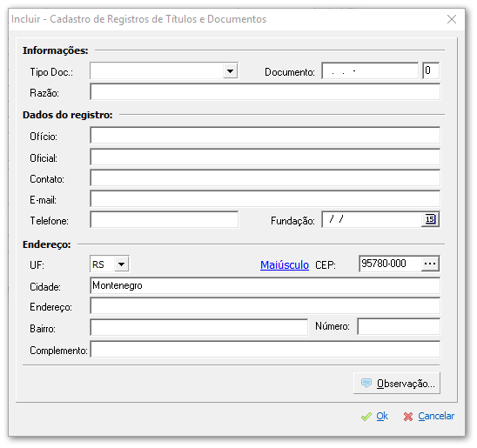The width and height of the screenshot is (477, 448).
Task: Click the Número input field
Action: pyautogui.click(x=399, y=327)
